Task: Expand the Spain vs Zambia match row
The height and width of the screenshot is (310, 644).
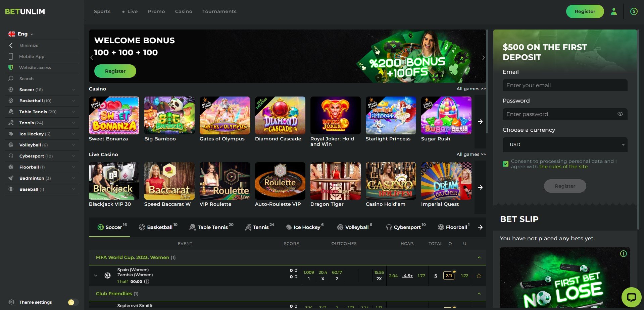Action: [96, 275]
